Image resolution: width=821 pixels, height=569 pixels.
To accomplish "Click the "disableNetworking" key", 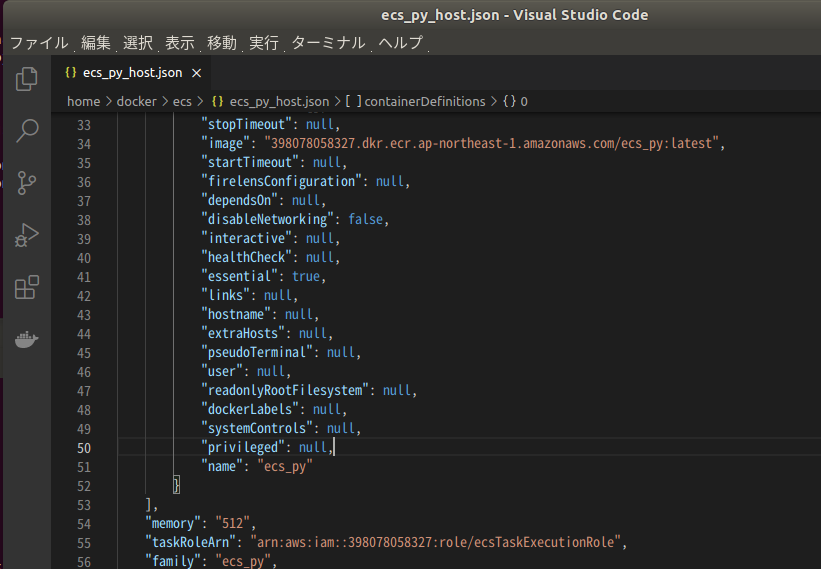I will (267, 219).
